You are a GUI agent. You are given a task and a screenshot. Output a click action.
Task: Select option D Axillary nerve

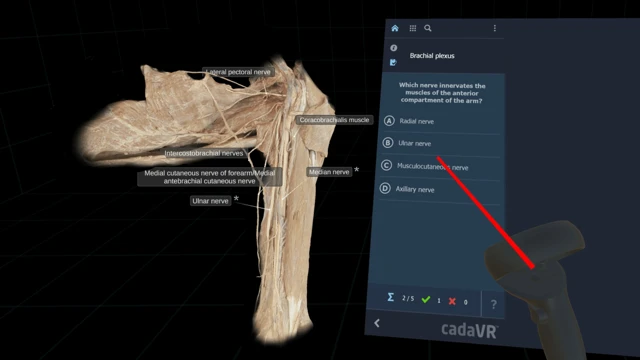click(439, 189)
